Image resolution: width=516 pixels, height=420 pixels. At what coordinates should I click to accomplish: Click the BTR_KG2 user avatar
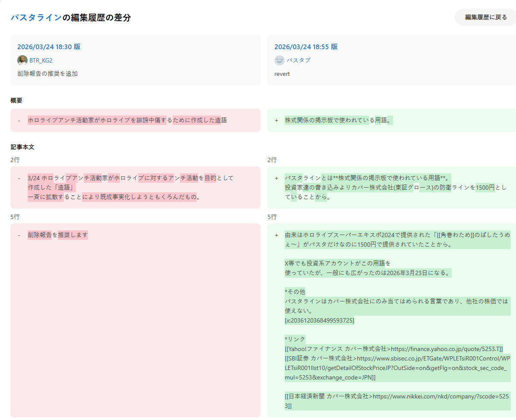22,60
